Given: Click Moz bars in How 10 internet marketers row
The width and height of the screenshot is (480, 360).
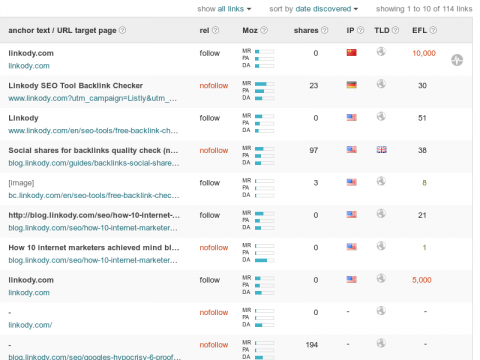Looking at the screenshot, I should [x=258, y=253].
